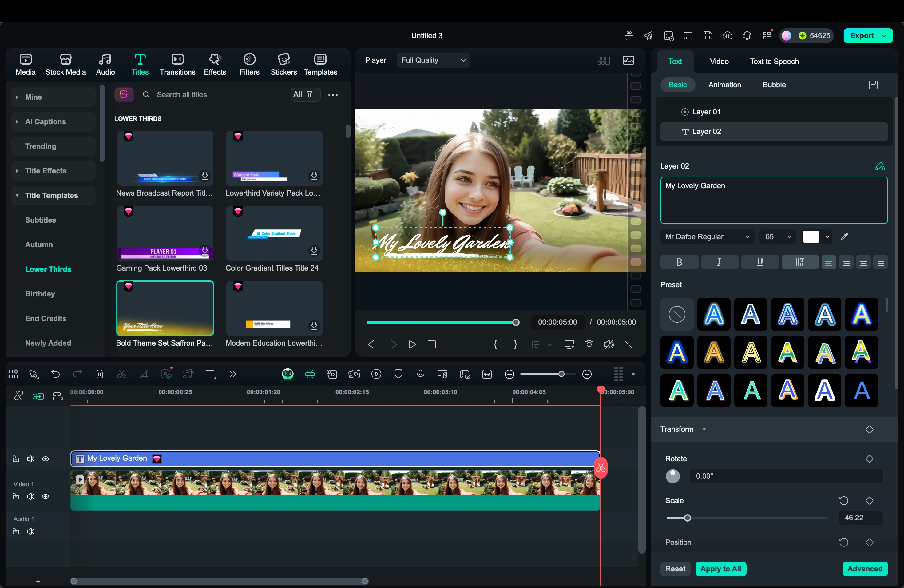Viewport: 904px width, 588px height.
Task: Mute the Video 1 track
Action: coord(31,496)
